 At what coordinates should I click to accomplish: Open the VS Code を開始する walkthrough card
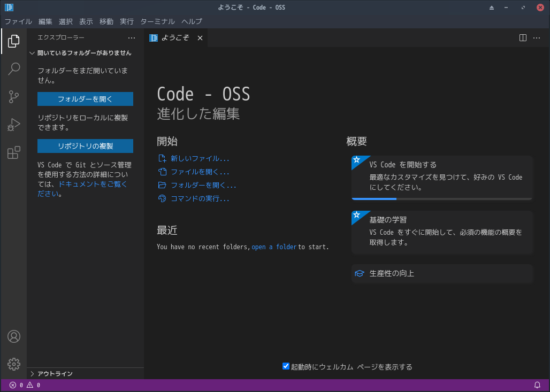point(441,178)
